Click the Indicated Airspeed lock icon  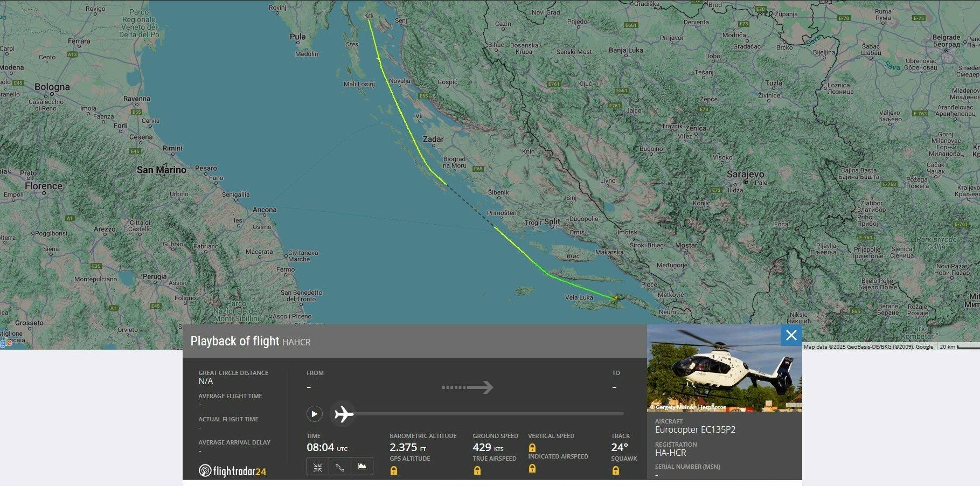point(532,468)
